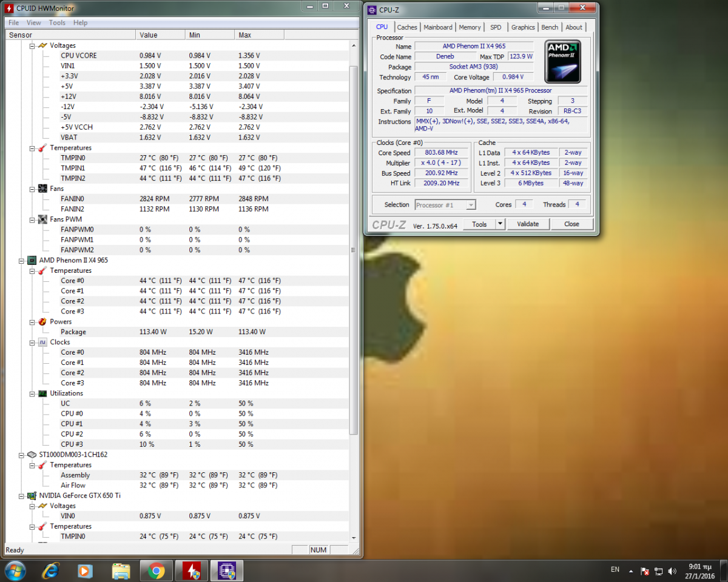Collapse the motherboard Voltages node
The image size is (728, 582).
coord(32,45)
